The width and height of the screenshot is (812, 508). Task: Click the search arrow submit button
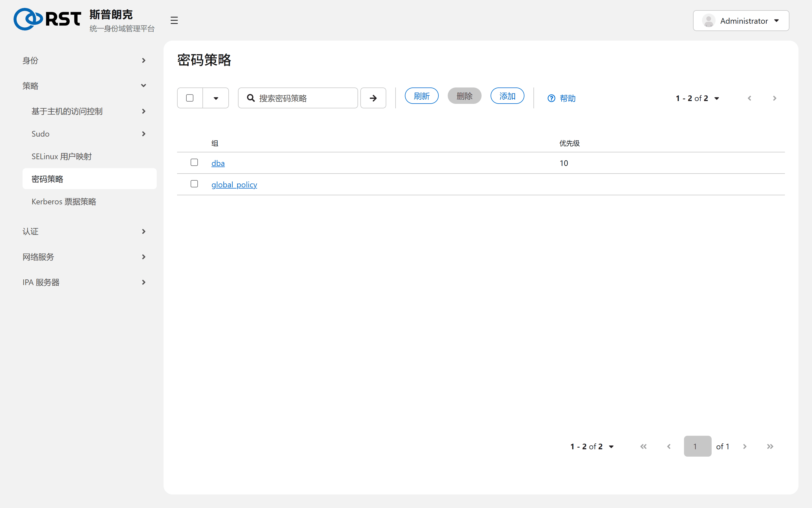[373, 98]
